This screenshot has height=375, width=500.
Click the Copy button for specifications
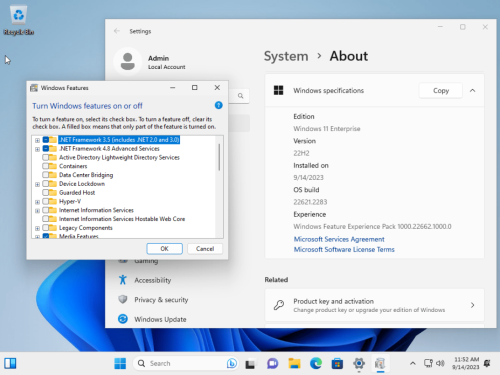[x=441, y=90]
